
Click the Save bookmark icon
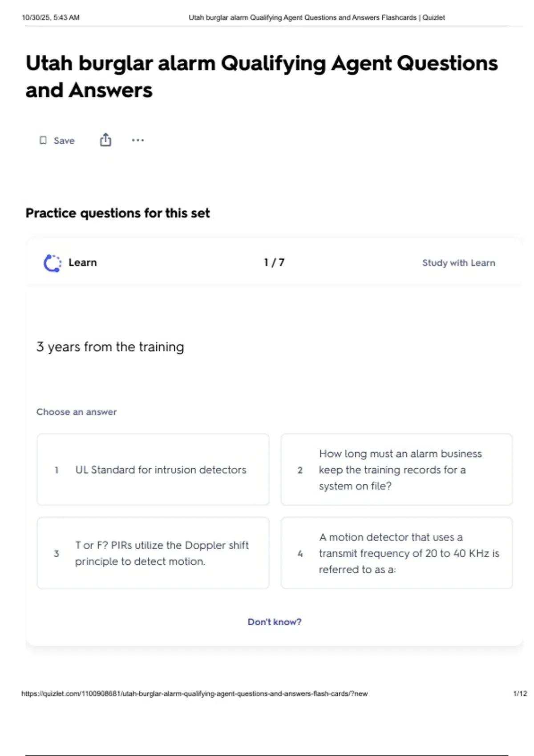pos(43,141)
